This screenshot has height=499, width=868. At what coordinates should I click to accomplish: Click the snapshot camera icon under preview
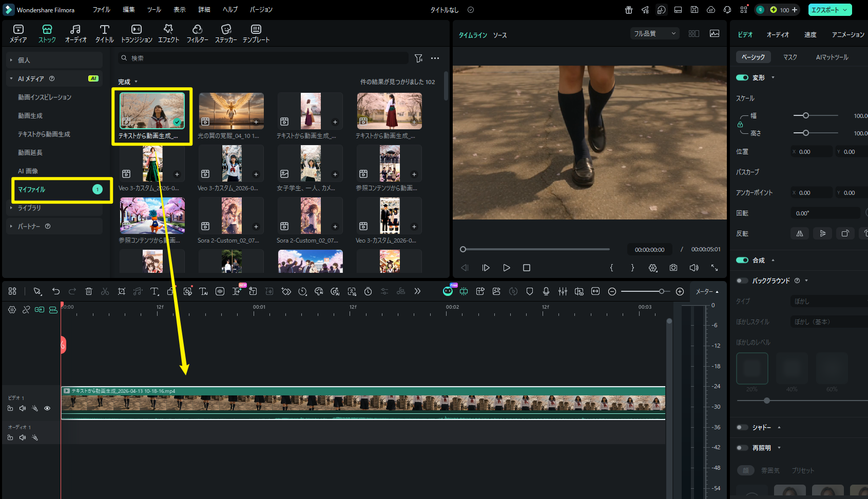673,268
